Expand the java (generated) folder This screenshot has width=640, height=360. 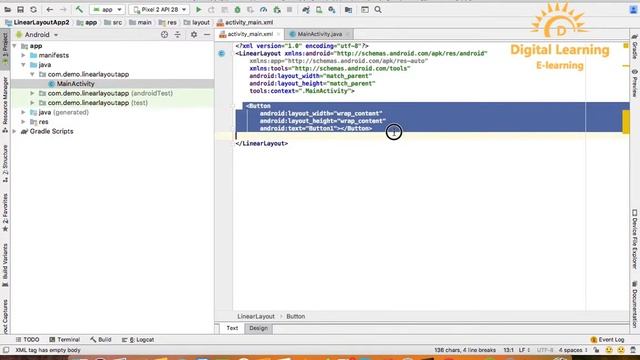tap(23, 112)
